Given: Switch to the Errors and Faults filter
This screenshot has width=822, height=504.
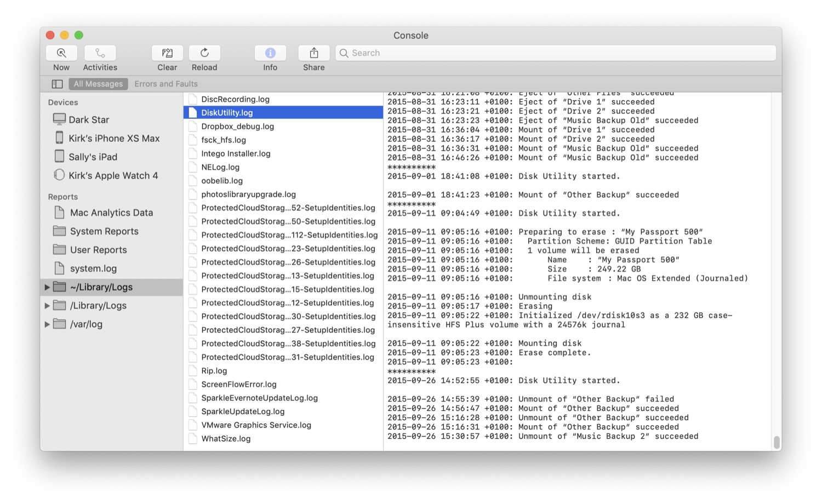Looking at the screenshot, I should (166, 84).
